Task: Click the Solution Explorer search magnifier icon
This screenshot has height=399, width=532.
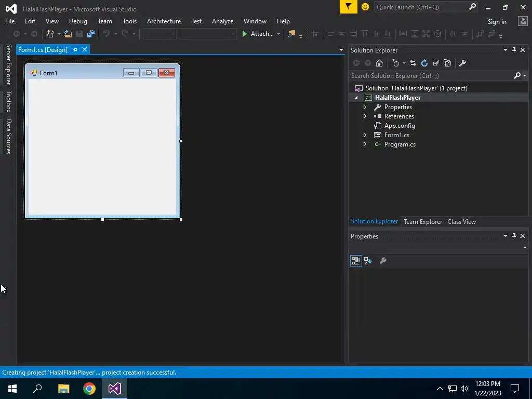Action: pos(517,75)
